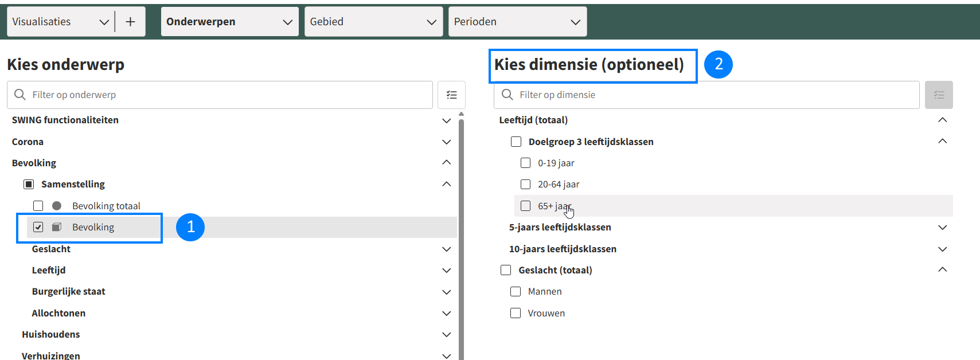Click the search icon in onderwerp filter

(x=20, y=95)
